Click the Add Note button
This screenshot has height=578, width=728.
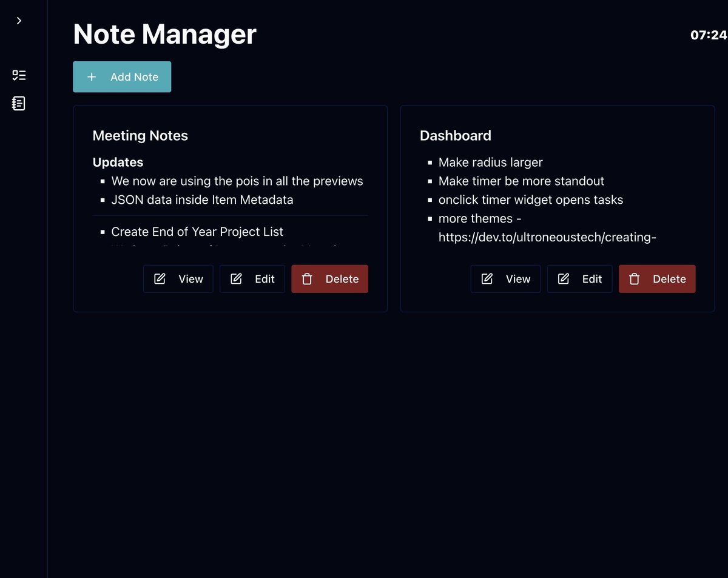122,77
